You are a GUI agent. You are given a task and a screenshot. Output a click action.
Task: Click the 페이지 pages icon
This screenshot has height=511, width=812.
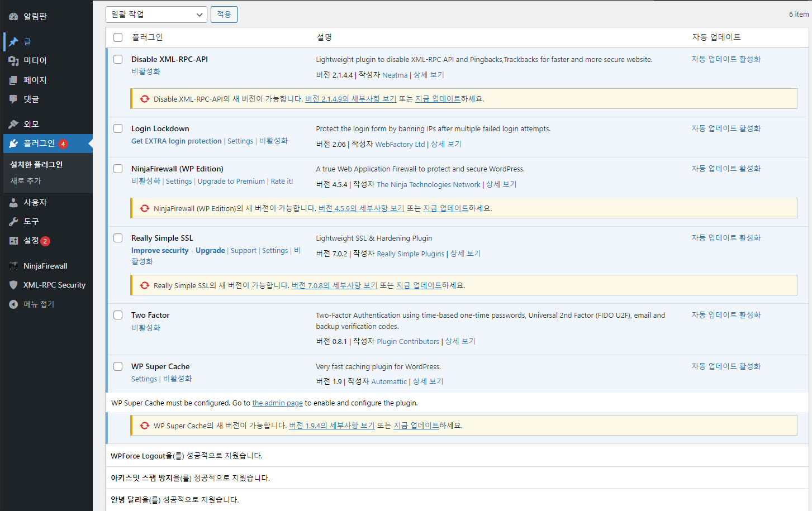pos(13,80)
